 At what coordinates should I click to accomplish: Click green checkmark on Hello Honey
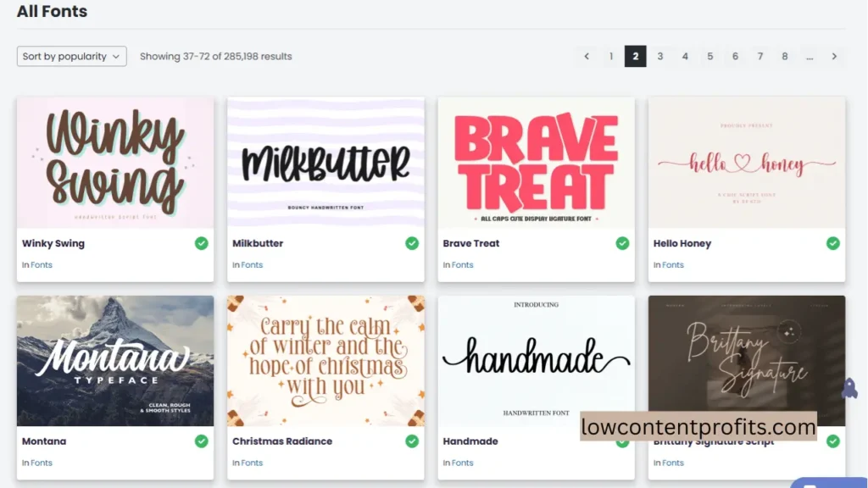(x=833, y=243)
